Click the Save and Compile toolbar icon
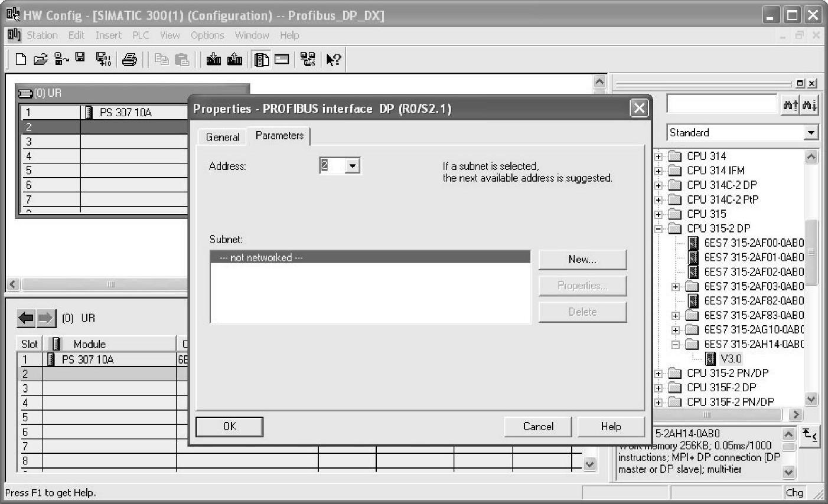 coord(103,59)
